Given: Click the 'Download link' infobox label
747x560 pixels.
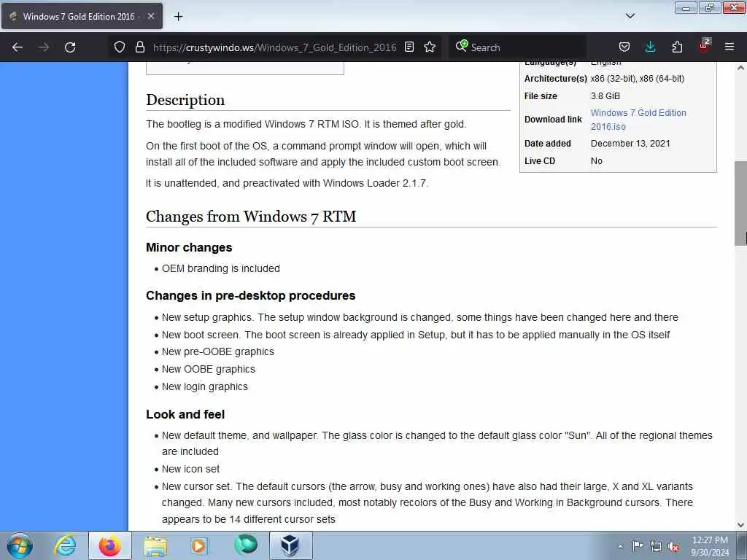Looking at the screenshot, I should coord(553,120).
